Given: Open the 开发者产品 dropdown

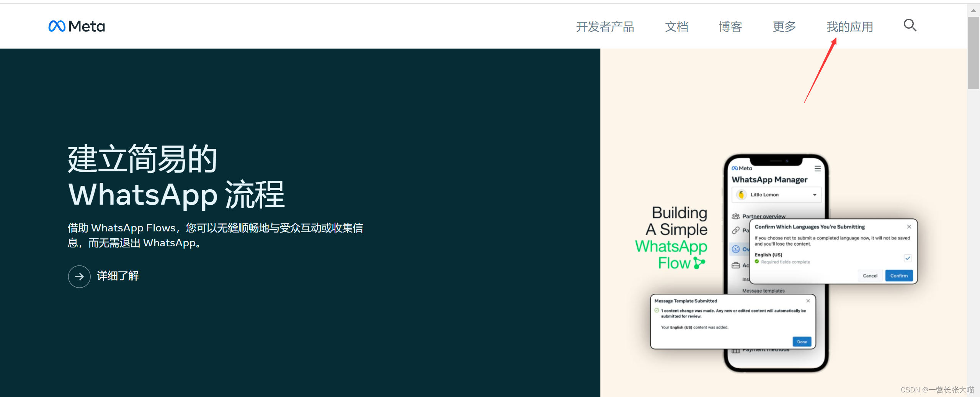Looking at the screenshot, I should 605,27.
